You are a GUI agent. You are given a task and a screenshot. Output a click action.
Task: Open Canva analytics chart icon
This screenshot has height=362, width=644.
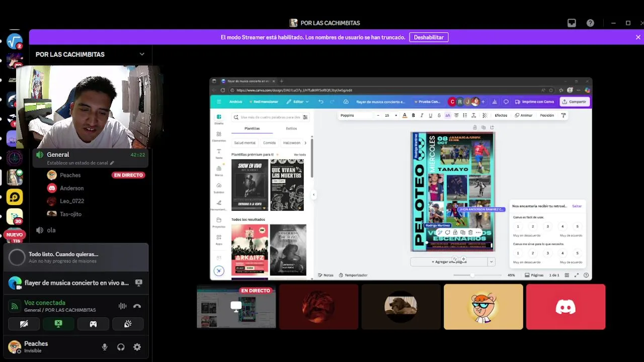[495, 102]
